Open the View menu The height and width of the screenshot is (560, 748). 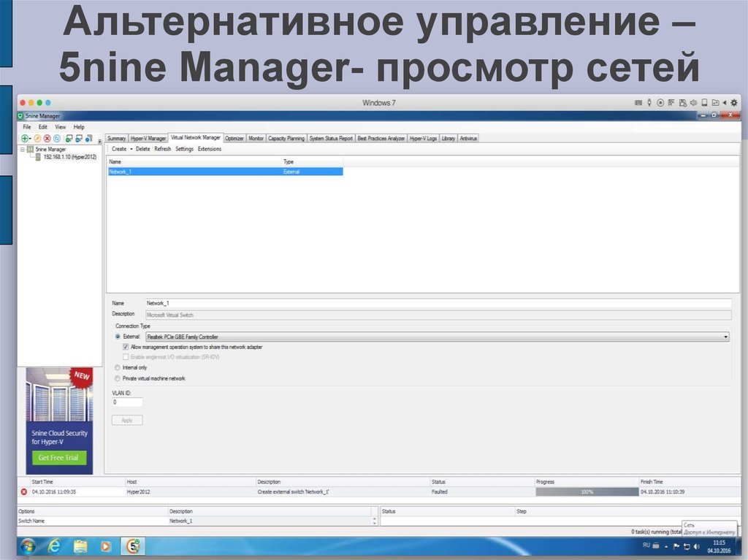pos(61,127)
